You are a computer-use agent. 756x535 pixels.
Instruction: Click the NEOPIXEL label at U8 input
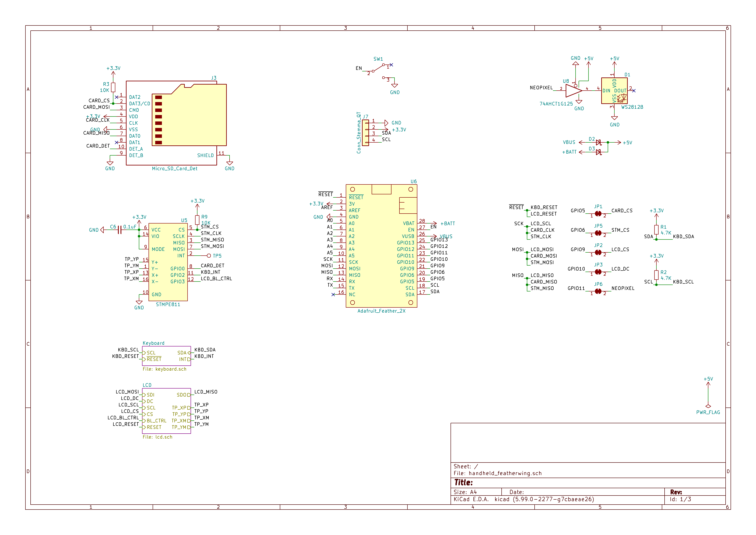coord(541,88)
